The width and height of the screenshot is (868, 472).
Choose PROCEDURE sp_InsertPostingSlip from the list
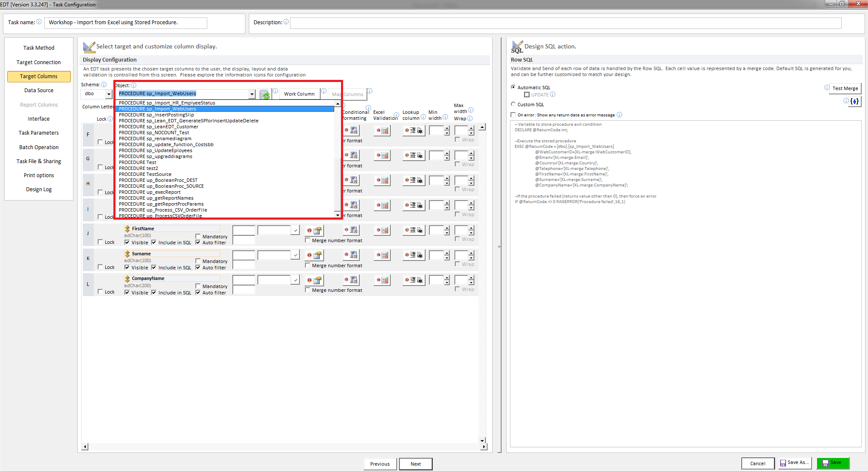156,115
